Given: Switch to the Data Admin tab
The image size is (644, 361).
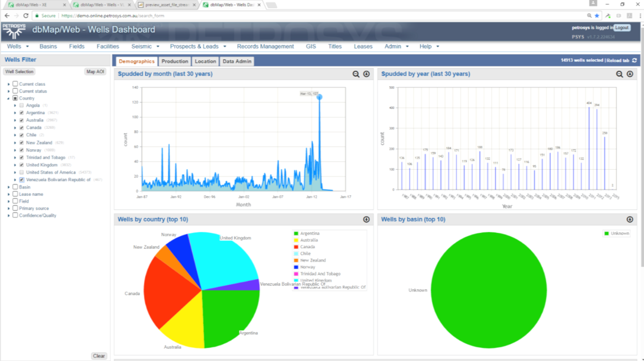Looking at the screenshot, I should point(237,61).
